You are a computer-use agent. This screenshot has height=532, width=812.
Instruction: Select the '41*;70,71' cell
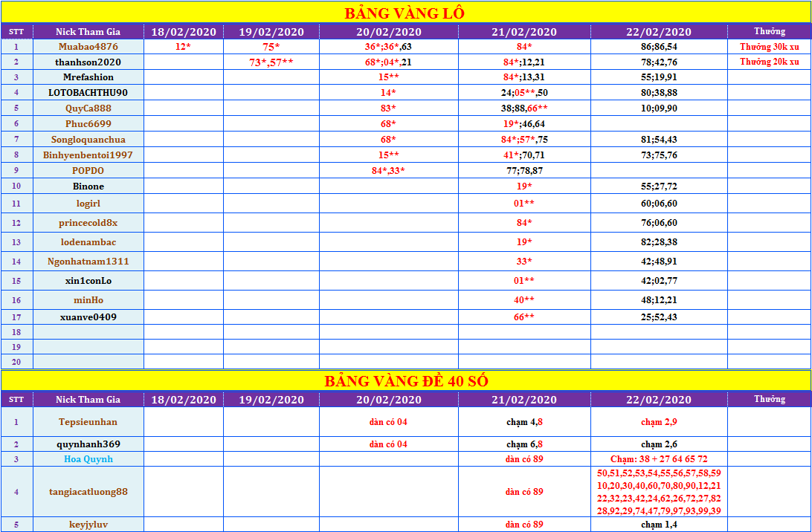(x=524, y=155)
